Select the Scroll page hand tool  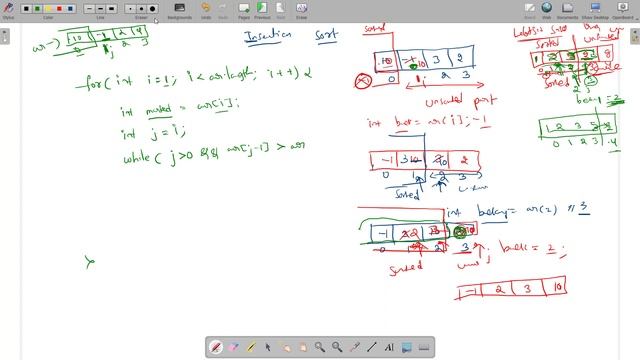(x=302, y=347)
